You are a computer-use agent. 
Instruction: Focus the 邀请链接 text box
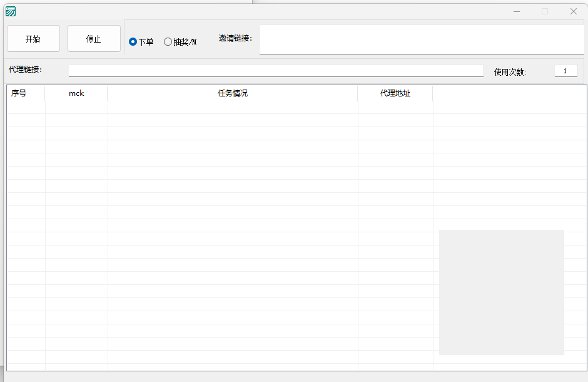(x=421, y=39)
